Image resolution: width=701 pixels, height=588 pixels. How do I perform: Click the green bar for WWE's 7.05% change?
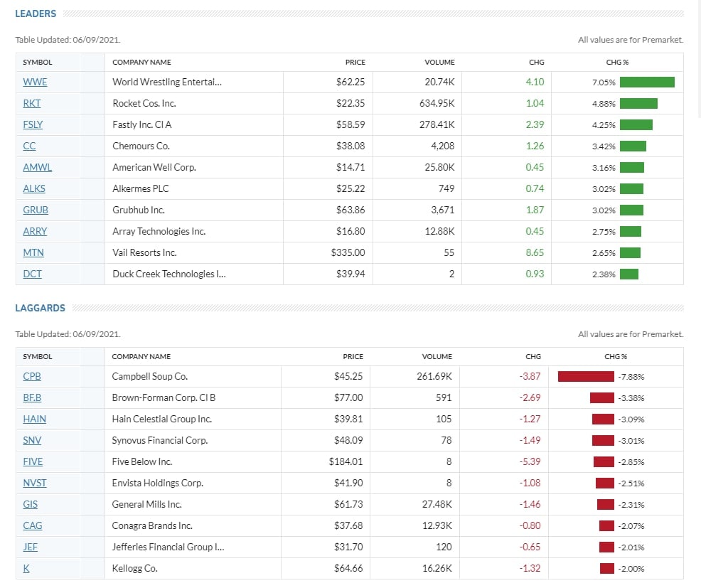(x=646, y=82)
